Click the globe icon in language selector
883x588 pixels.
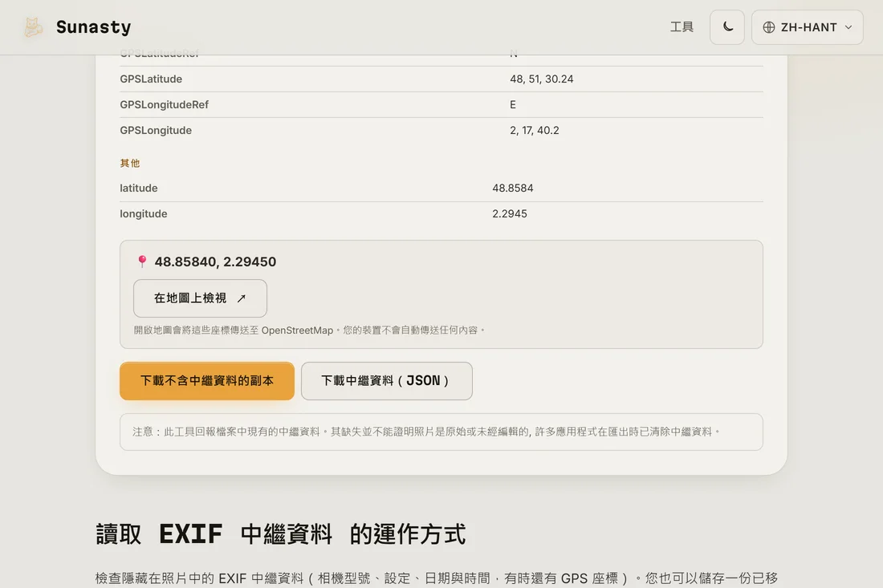coord(769,27)
